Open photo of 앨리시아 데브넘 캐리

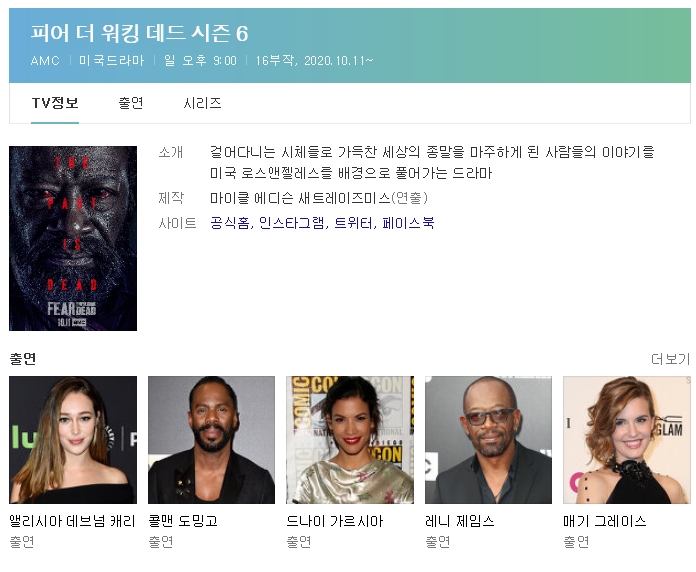tap(73, 440)
